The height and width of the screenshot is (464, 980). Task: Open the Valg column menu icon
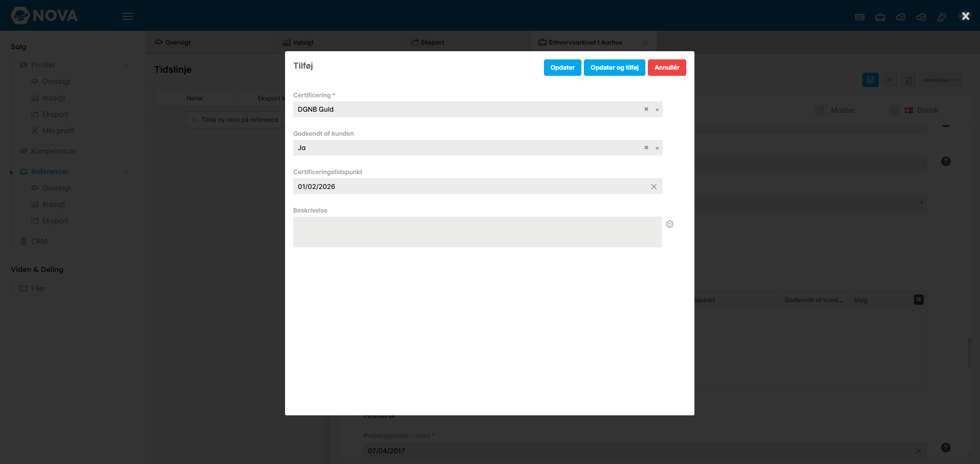[919, 300]
